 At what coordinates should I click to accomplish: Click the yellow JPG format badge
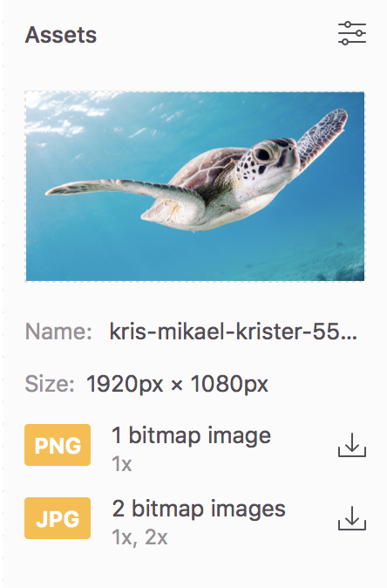click(x=58, y=518)
